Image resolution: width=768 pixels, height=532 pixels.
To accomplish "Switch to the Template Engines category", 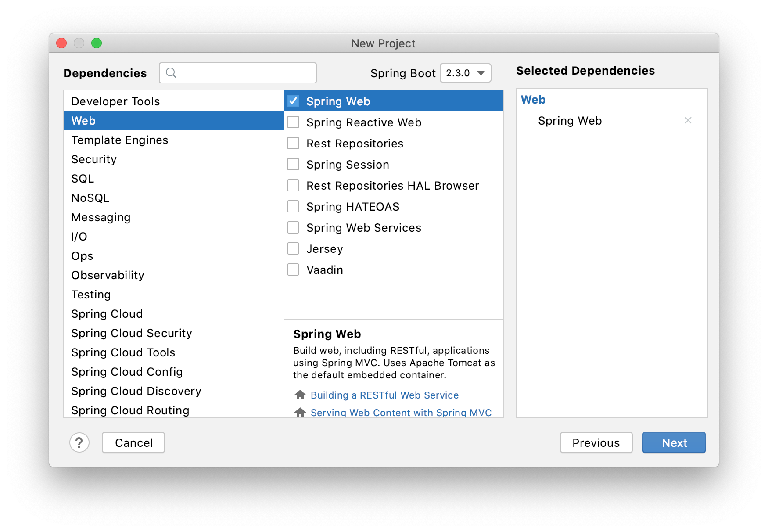I will (119, 140).
